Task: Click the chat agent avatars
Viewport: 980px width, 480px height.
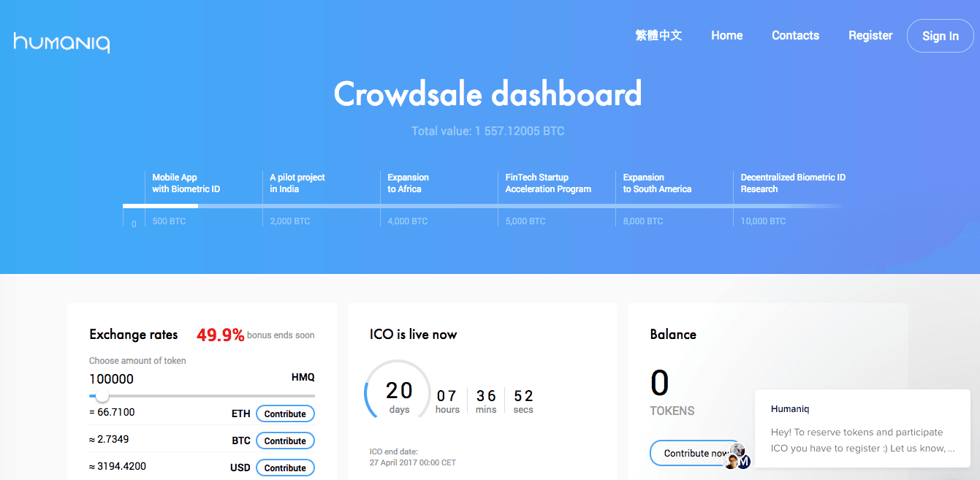Action: (737, 457)
